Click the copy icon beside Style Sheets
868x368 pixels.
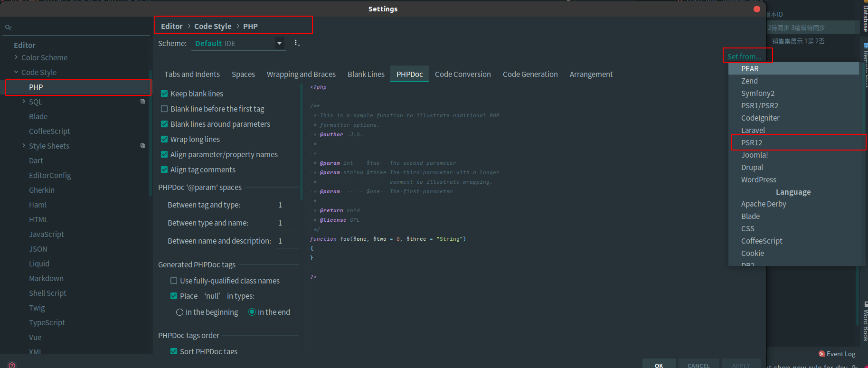(142, 146)
